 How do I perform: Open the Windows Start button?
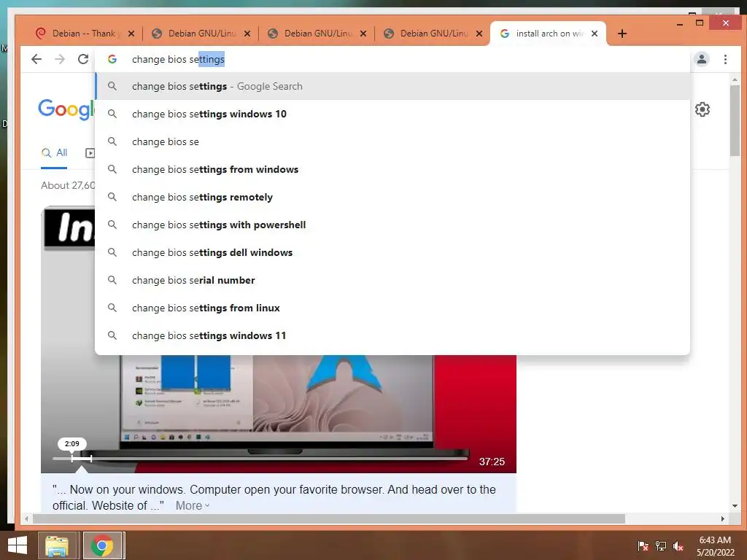(18, 545)
